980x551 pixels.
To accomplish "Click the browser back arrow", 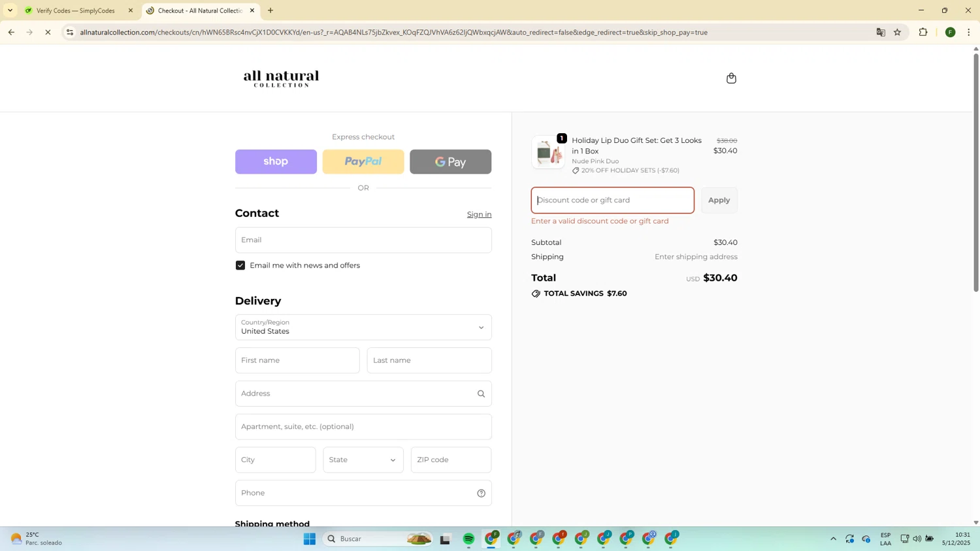I will tap(11, 32).
